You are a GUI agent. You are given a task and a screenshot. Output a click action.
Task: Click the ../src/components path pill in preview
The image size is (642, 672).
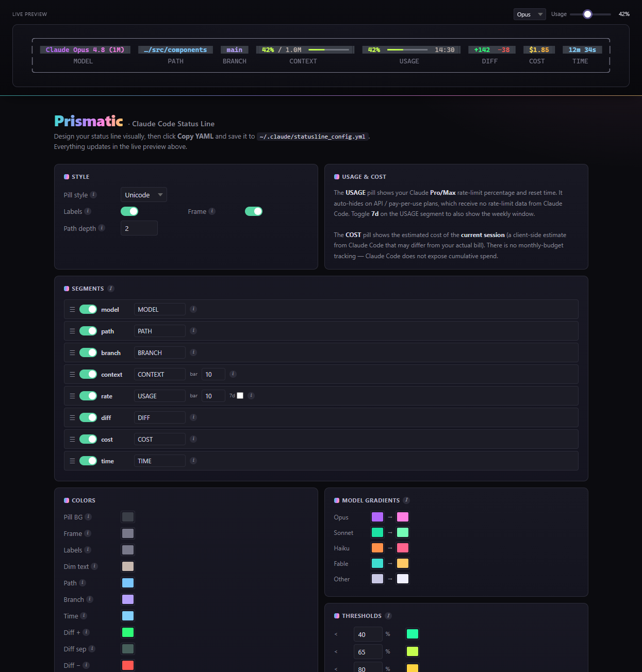(x=175, y=50)
